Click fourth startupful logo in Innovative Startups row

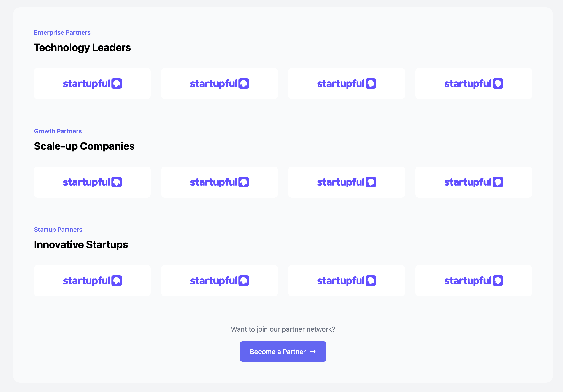(x=473, y=281)
